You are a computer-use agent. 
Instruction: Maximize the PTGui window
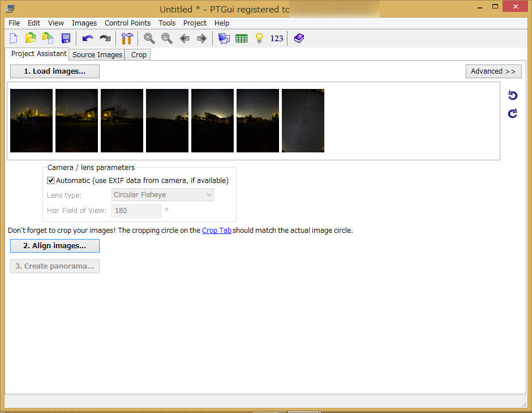click(495, 7)
